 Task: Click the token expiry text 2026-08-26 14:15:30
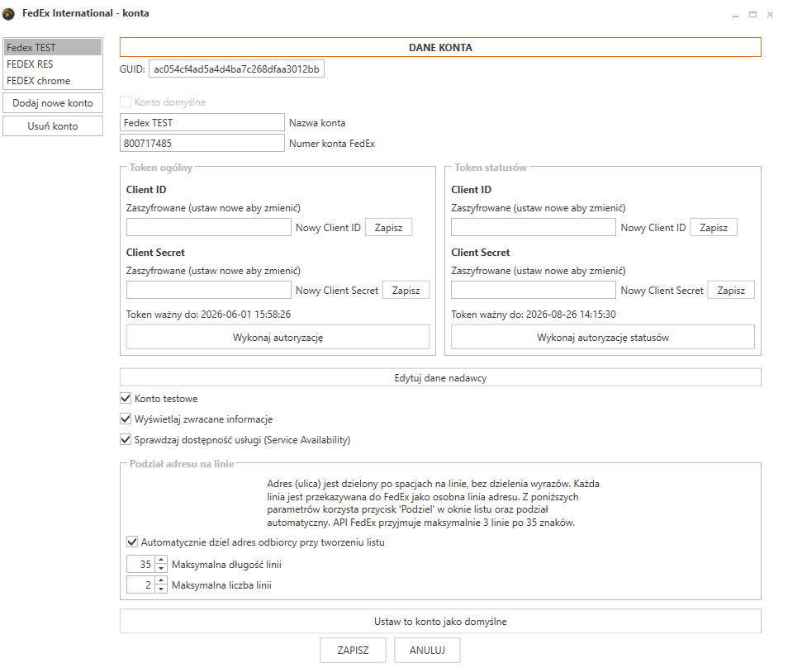(x=571, y=315)
